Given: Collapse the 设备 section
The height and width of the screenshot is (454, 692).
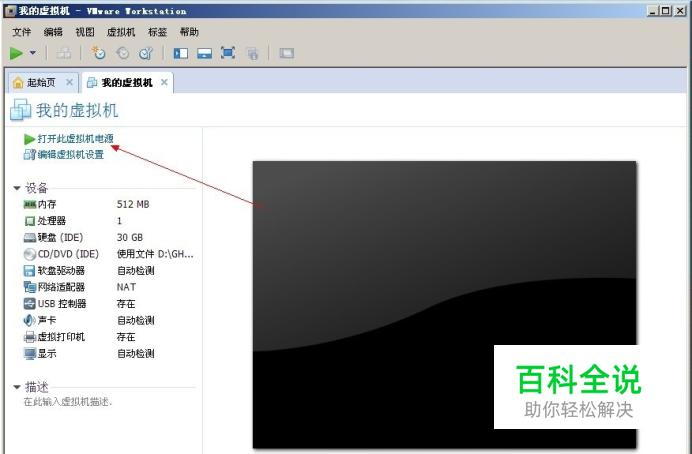Looking at the screenshot, I should [17, 188].
